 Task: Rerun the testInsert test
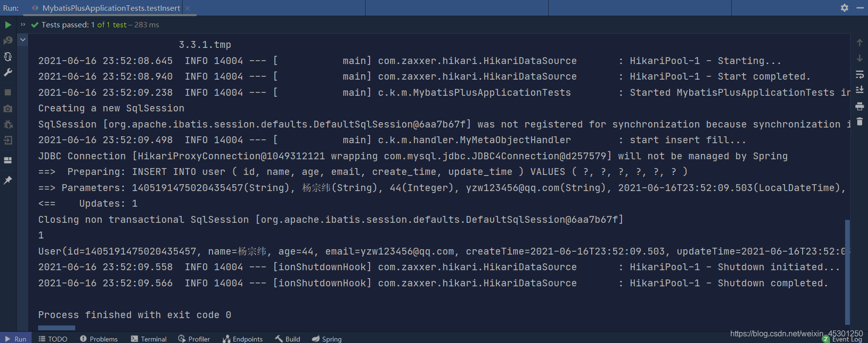pyautogui.click(x=8, y=24)
